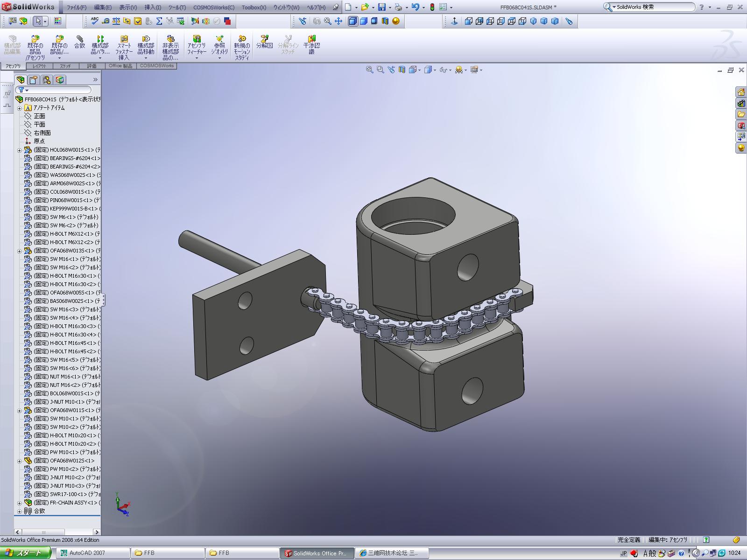Viewport: 747px width, 560px height.
Task: Click the feature tree horizontal scrollbar
Action: 57,532
